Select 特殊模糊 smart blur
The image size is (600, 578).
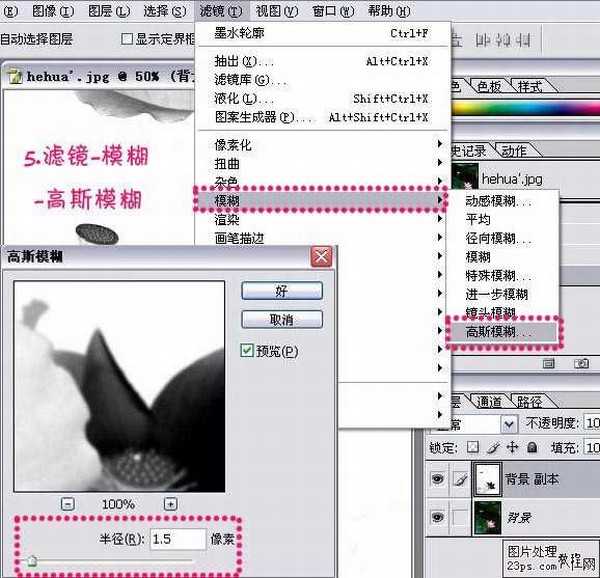(x=503, y=275)
